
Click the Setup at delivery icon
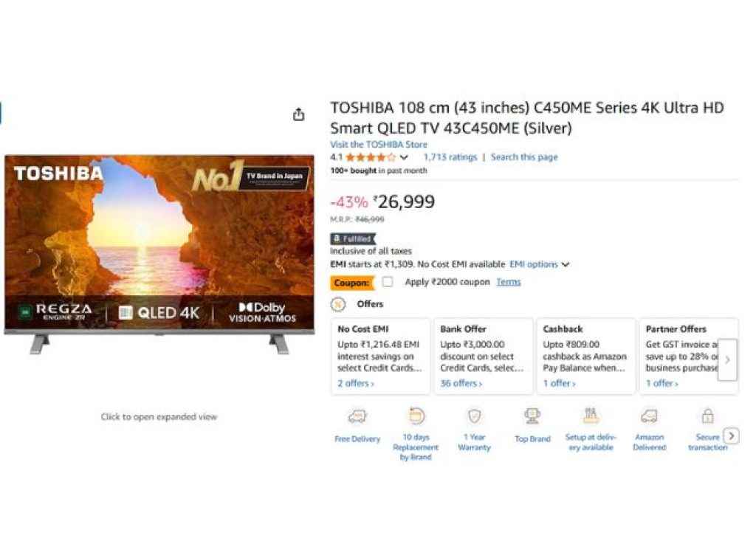pyautogui.click(x=591, y=416)
